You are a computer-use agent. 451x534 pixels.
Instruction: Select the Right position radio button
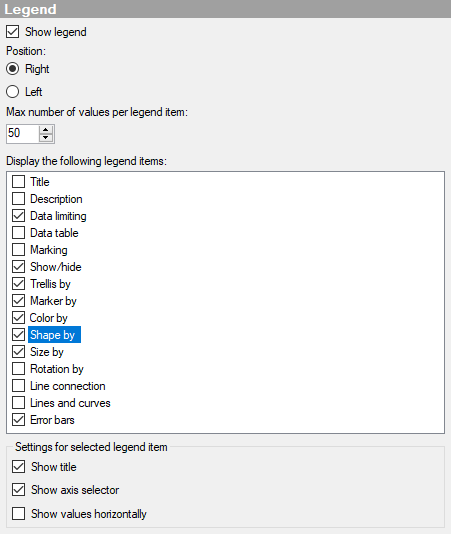click(13, 69)
